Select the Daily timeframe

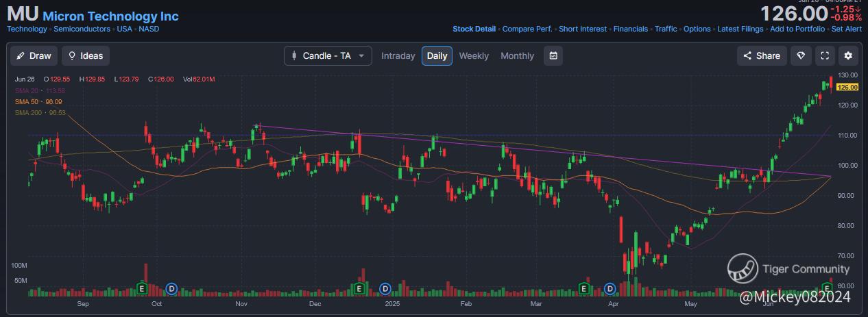pos(437,56)
